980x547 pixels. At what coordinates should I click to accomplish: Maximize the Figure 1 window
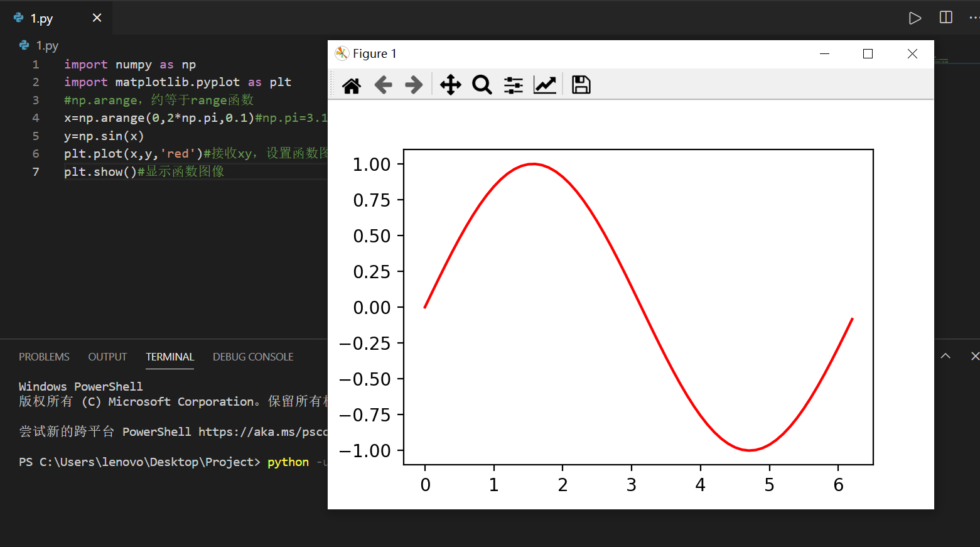(868, 54)
